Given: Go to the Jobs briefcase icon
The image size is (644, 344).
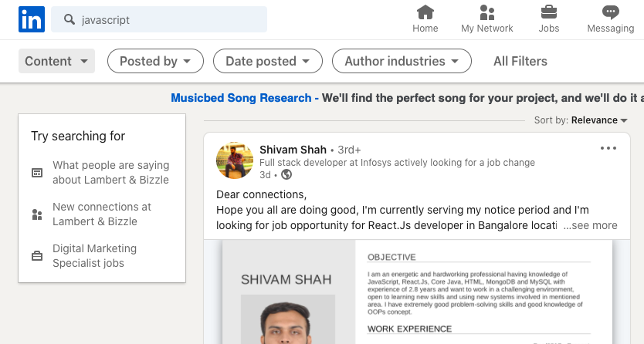Looking at the screenshot, I should pos(549,12).
